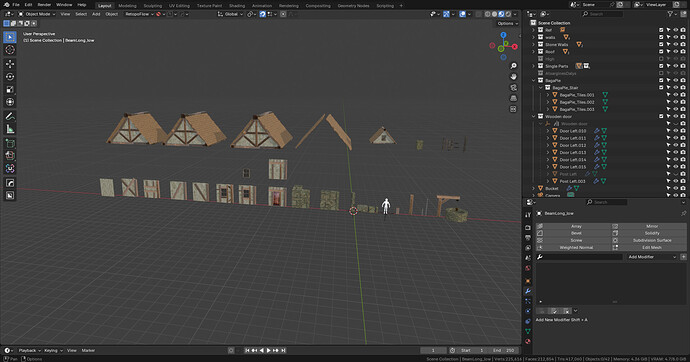Hide the Stone Walls collection in viewport
690x362 pixels.
(675, 44)
